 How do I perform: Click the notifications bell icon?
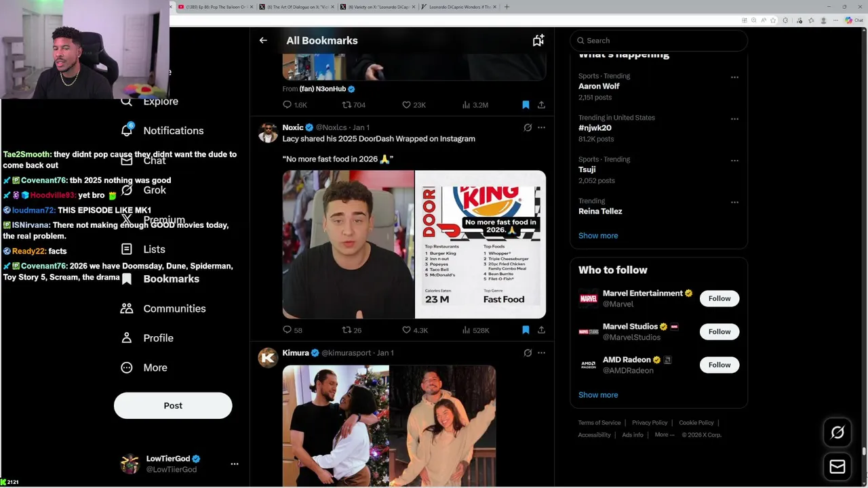[x=127, y=130]
